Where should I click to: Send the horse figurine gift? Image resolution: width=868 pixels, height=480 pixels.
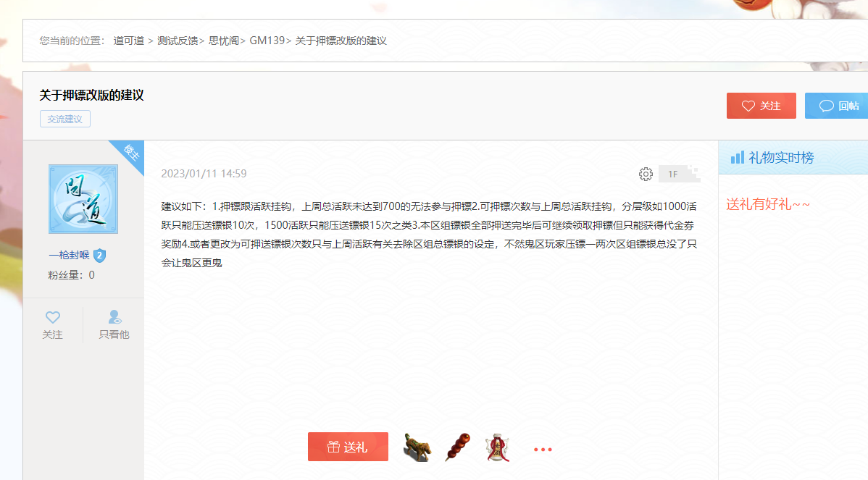[417, 447]
